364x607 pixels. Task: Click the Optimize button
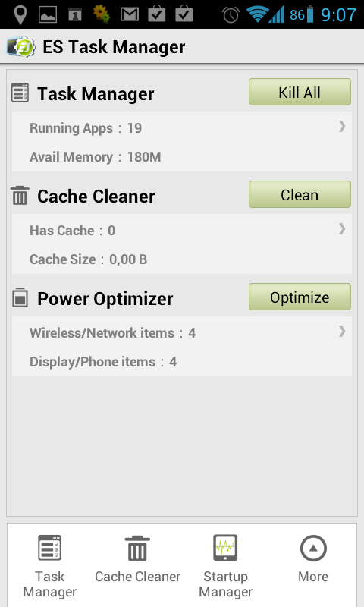point(300,297)
